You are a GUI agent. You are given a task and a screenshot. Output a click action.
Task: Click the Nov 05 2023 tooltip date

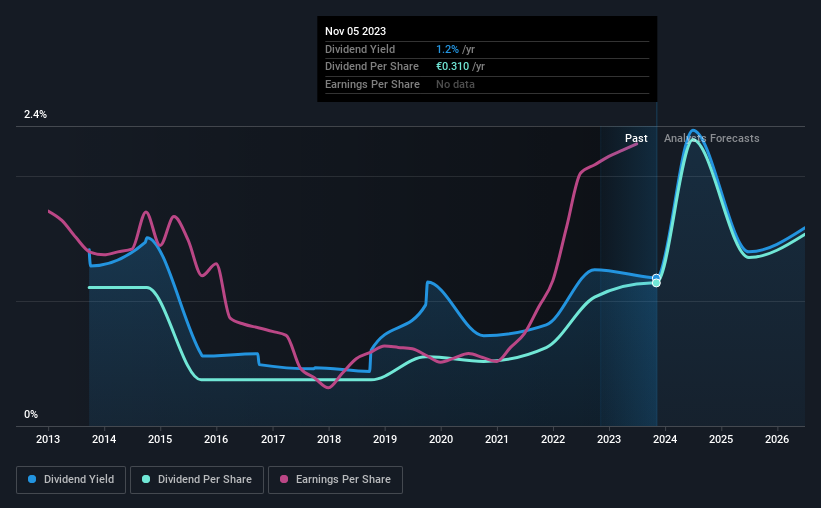(x=356, y=31)
